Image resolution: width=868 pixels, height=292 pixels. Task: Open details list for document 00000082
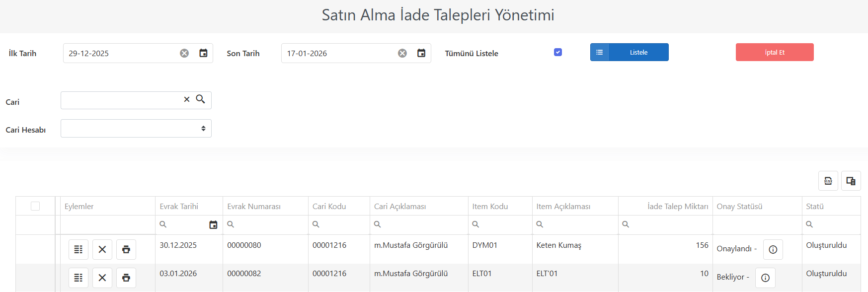pos(79,278)
